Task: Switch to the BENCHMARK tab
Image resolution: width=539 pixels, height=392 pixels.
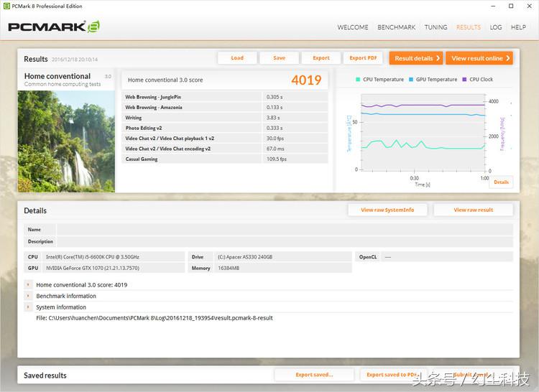Action: point(396,27)
